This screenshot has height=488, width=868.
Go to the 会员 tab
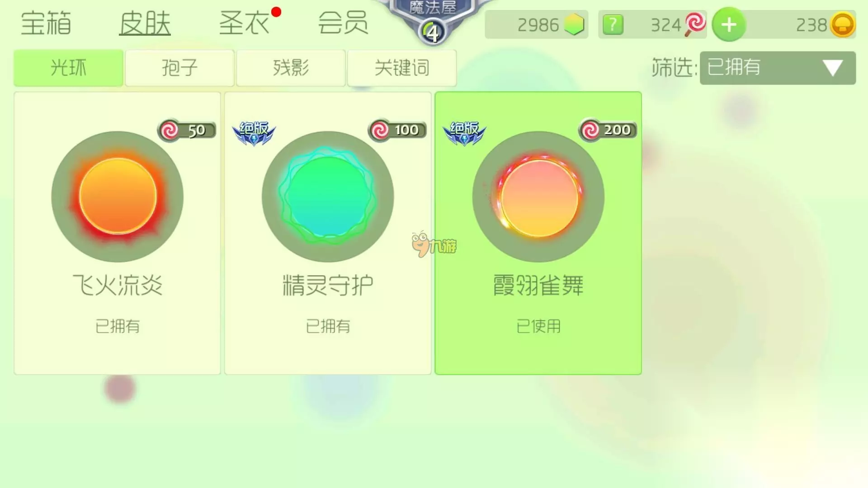point(343,23)
